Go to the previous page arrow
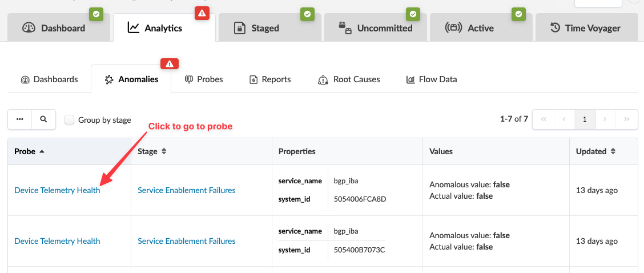The width and height of the screenshot is (644, 273). coord(564,119)
